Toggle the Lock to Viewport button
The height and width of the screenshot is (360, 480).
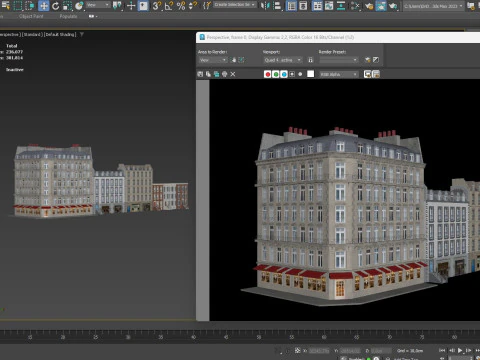click(310, 60)
